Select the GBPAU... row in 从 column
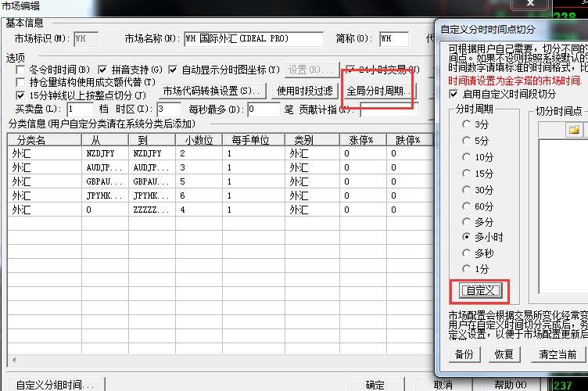The height and width of the screenshot is (391, 588). point(104,181)
